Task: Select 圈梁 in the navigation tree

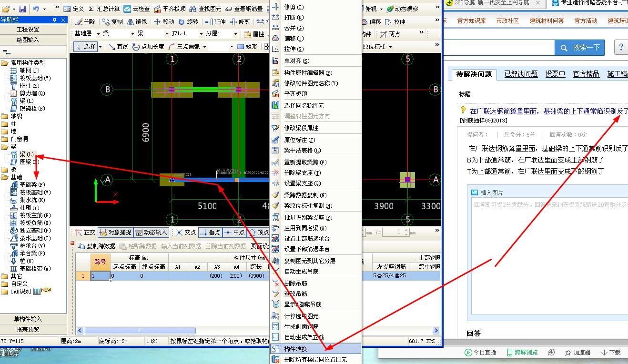Action: click(25, 162)
